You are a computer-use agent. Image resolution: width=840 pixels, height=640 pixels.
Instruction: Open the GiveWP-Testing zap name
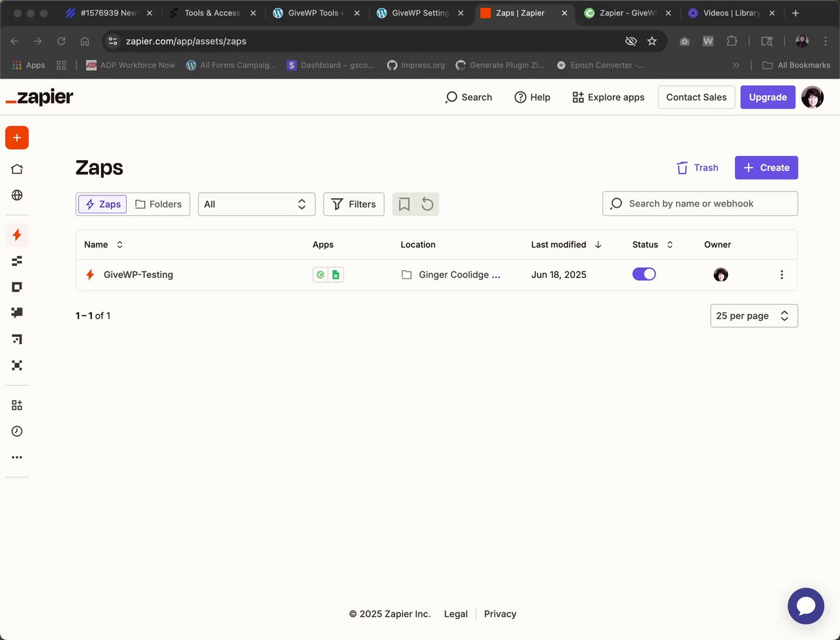click(x=138, y=275)
